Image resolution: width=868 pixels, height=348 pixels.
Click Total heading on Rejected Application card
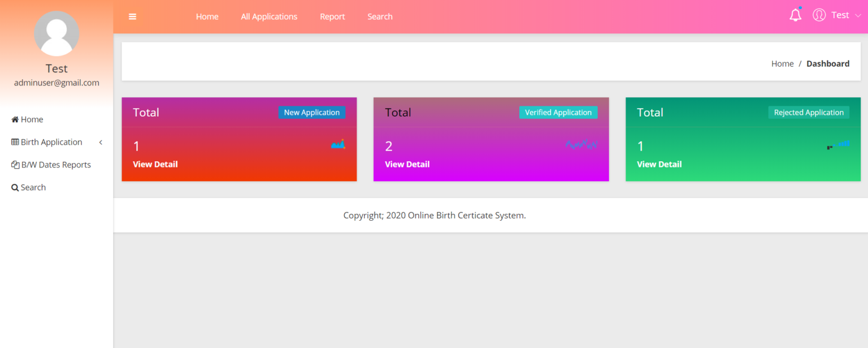click(x=650, y=112)
